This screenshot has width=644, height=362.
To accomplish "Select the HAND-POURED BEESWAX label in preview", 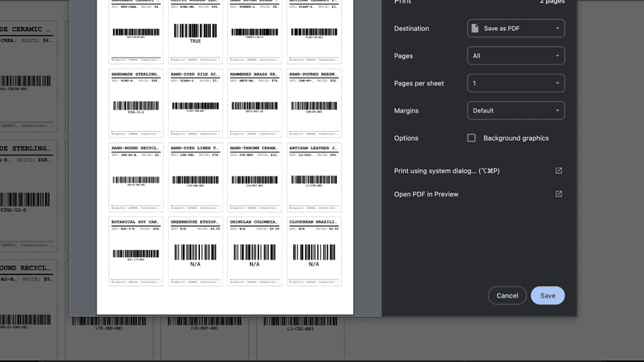I will [314, 103].
